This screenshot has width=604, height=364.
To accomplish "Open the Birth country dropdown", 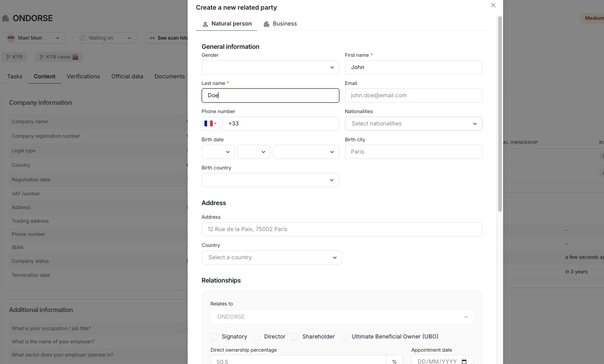I will 270,180.
